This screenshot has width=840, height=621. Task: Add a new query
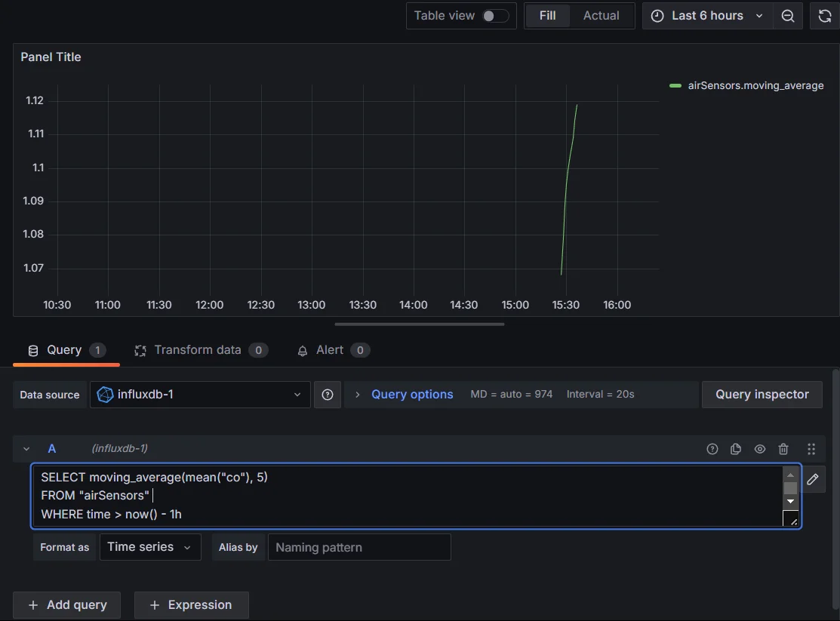[66, 604]
